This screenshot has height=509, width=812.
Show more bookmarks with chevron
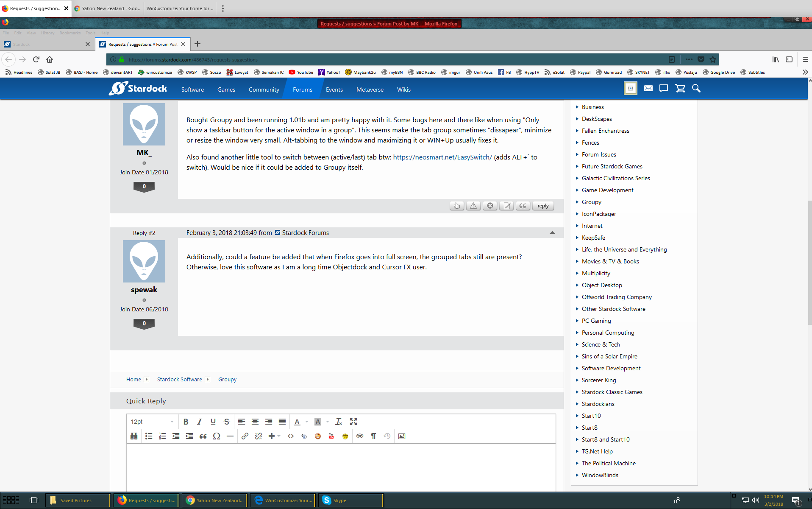[x=805, y=72]
